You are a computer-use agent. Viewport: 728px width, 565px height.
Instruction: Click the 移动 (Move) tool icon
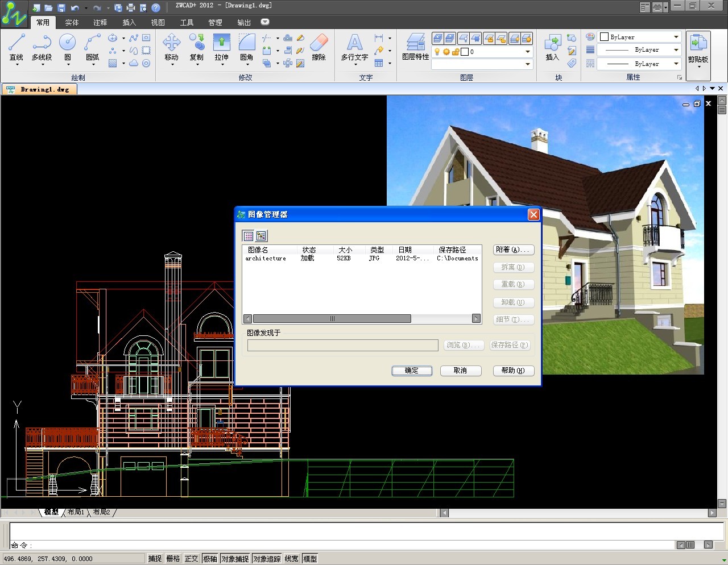[171, 43]
